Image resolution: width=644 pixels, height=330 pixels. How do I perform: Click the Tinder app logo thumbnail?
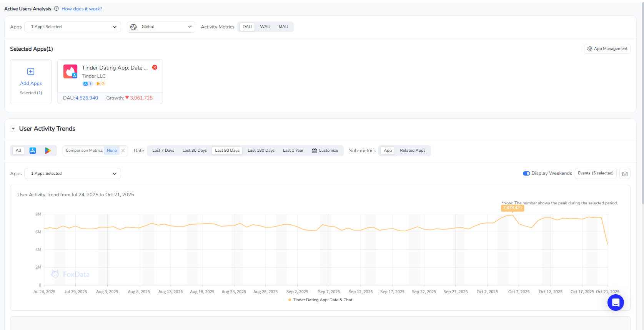[70, 71]
